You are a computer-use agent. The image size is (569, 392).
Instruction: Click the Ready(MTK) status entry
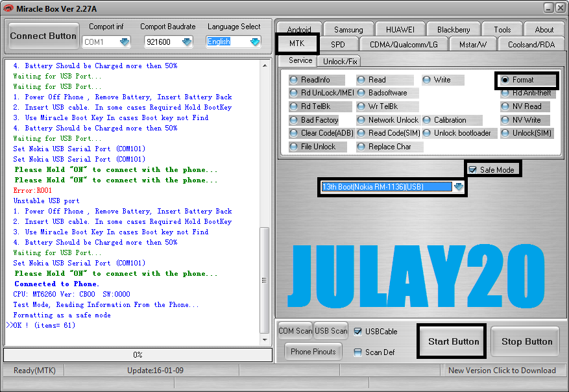[x=34, y=371]
